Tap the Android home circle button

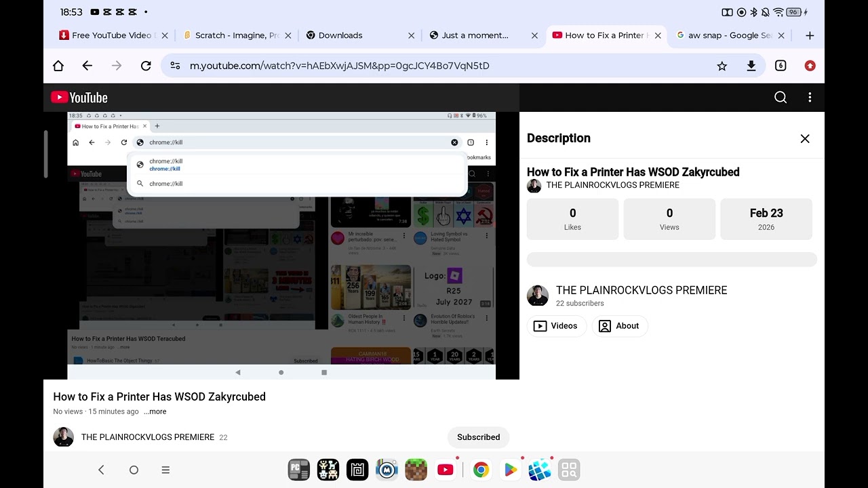click(x=134, y=470)
